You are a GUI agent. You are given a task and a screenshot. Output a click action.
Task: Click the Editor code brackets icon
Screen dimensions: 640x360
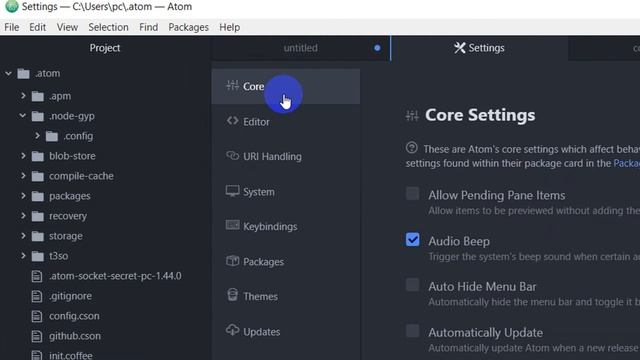point(233,121)
